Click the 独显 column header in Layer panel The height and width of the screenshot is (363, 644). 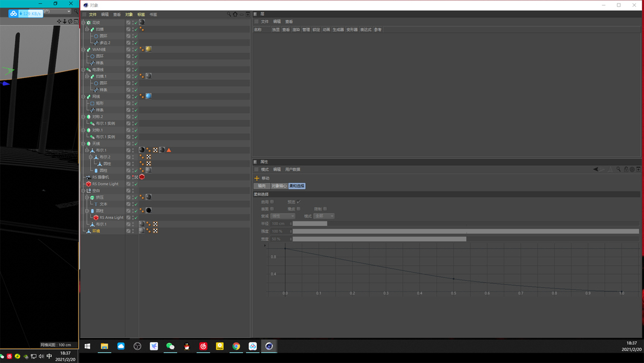pos(276,30)
